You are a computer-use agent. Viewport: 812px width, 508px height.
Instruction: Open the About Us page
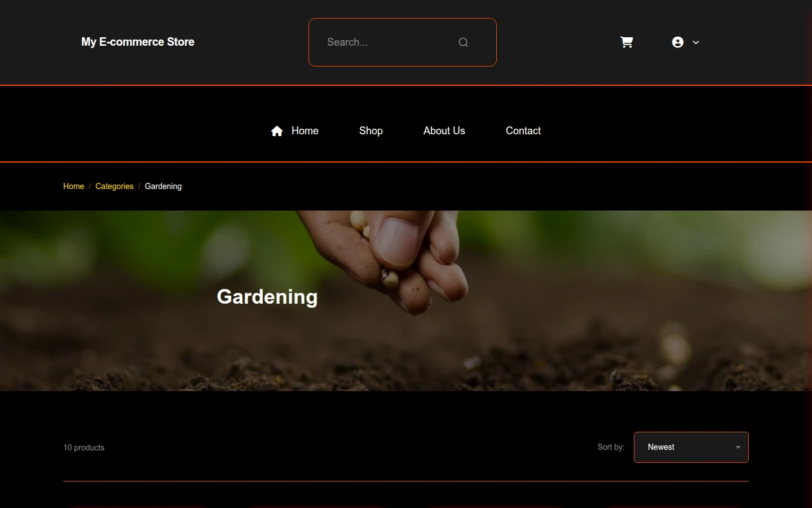444,131
